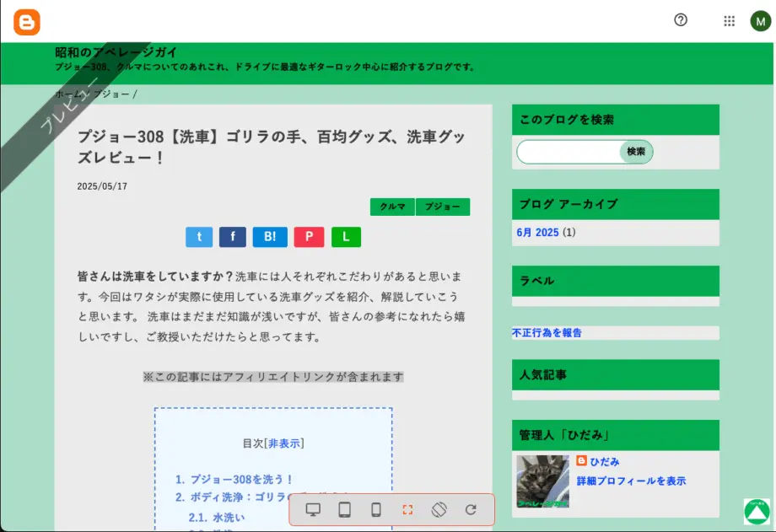The image size is (776, 532).
Task: Reload the preview with refresh icon
Action: 471,509
